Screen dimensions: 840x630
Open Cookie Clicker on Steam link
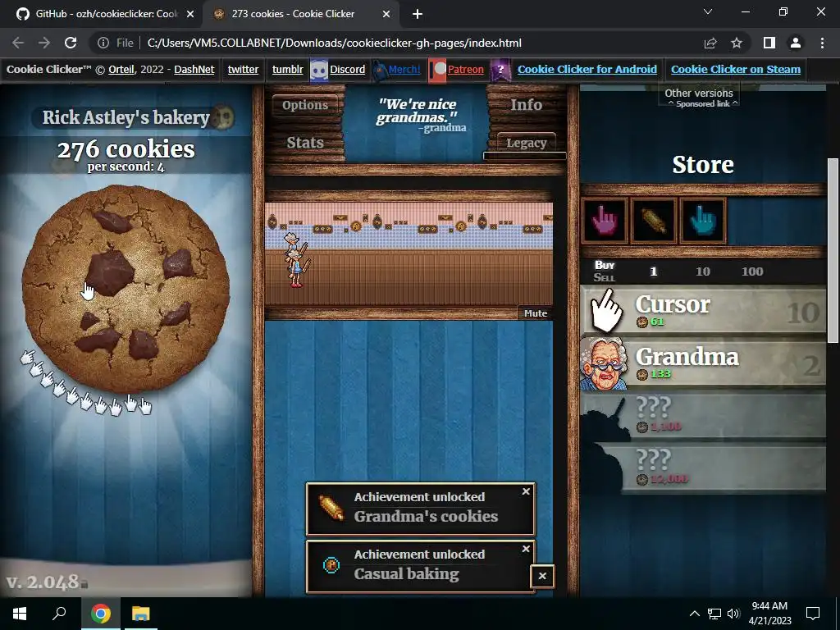tap(736, 70)
